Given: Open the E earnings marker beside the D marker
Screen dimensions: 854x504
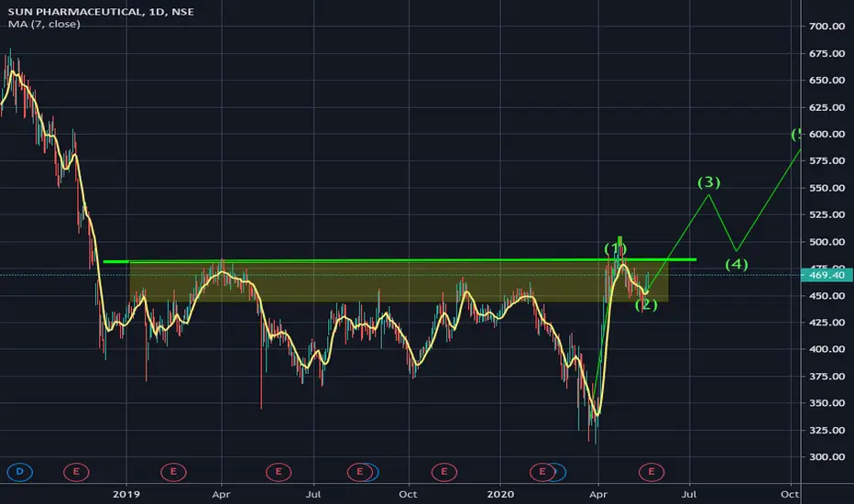Looking at the screenshot, I should click(76, 472).
